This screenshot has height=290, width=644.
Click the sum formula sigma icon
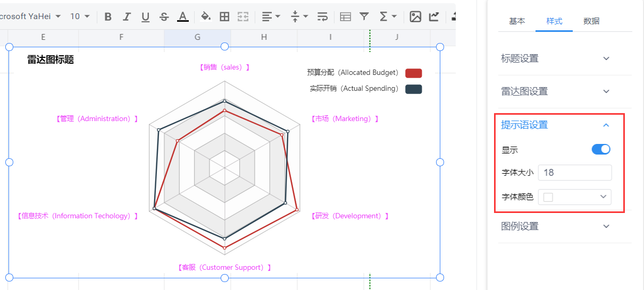383,16
